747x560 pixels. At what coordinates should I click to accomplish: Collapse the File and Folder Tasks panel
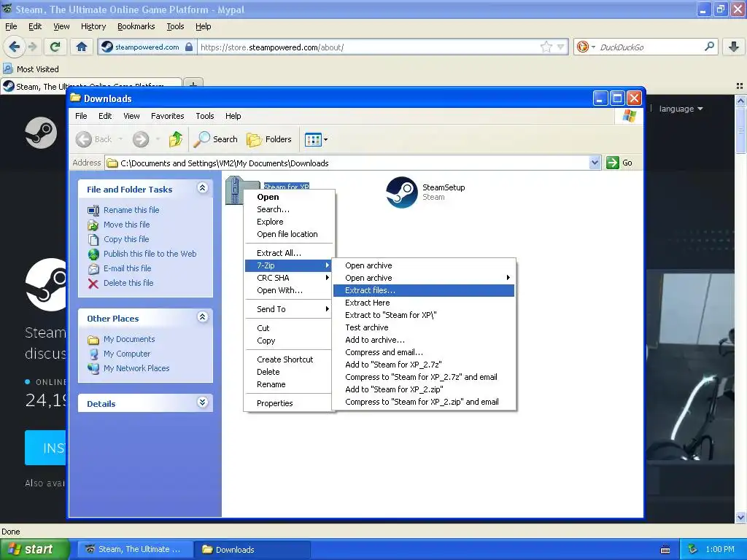pyautogui.click(x=203, y=188)
